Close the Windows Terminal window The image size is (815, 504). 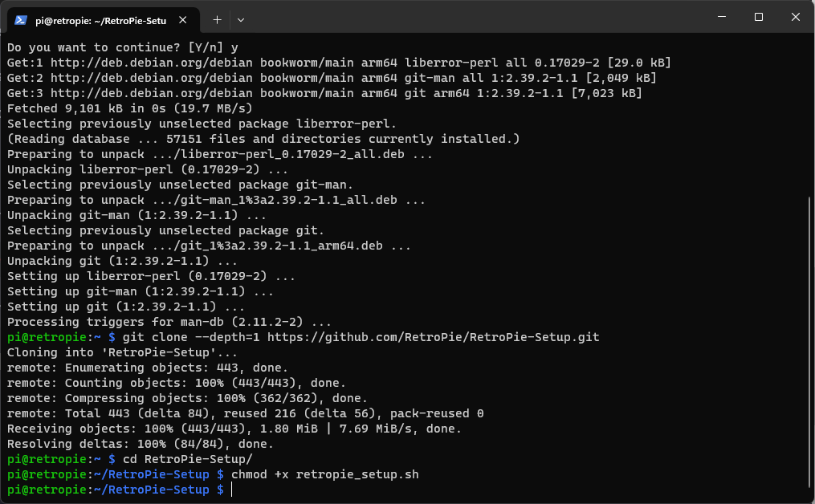(796, 17)
